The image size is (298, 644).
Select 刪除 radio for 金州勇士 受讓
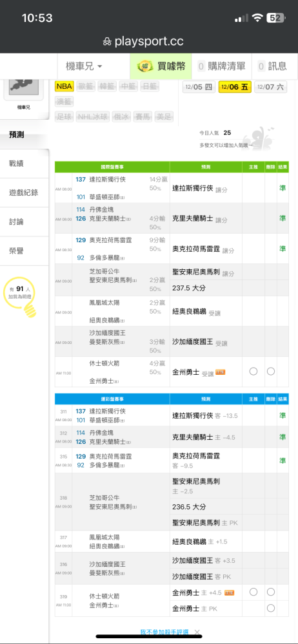(x=270, y=372)
